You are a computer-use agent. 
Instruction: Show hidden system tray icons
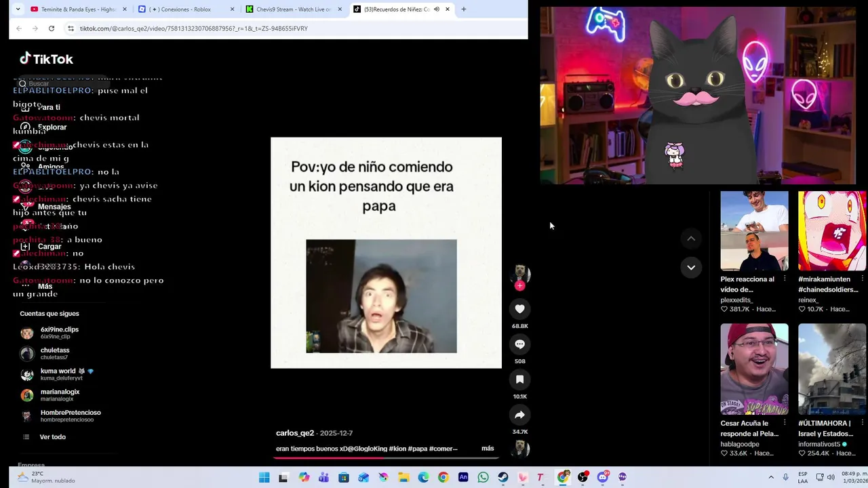click(x=771, y=477)
